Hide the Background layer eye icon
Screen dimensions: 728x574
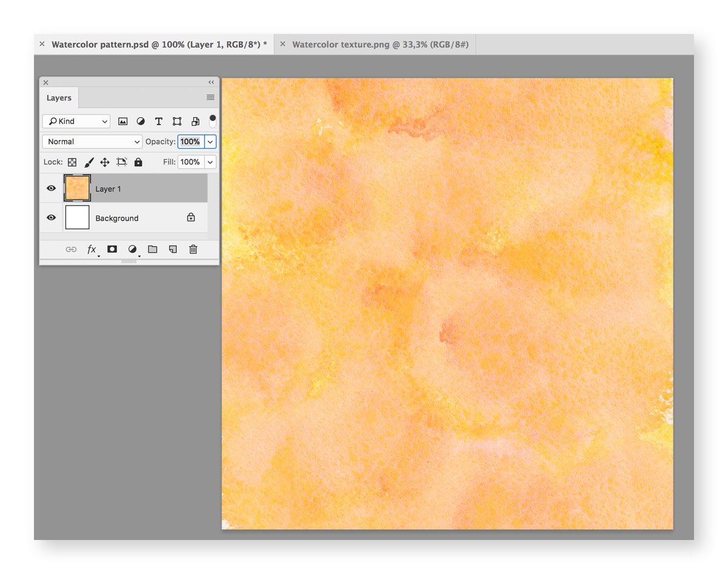(52, 218)
